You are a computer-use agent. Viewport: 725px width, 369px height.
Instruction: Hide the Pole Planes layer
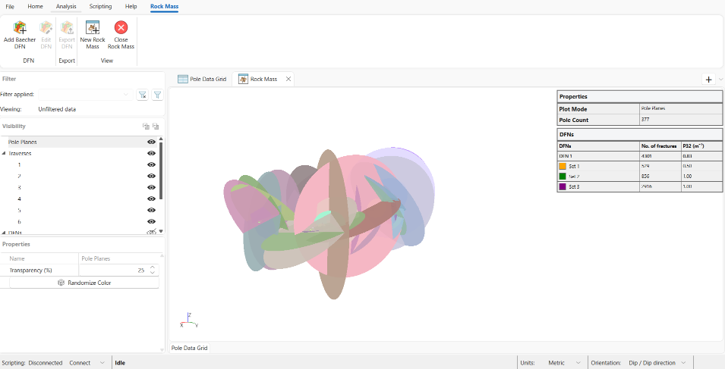pos(151,142)
